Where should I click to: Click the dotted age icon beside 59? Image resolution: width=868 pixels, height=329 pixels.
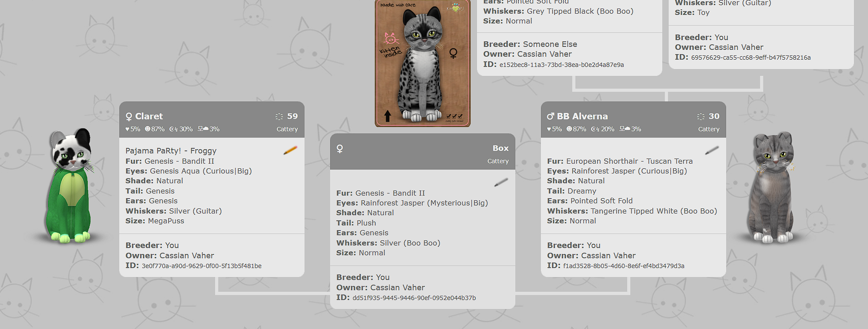(x=279, y=116)
